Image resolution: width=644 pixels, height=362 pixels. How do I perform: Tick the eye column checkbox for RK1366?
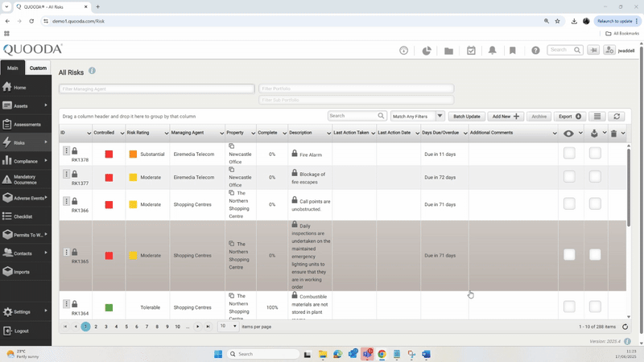click(x=569, y=204)
